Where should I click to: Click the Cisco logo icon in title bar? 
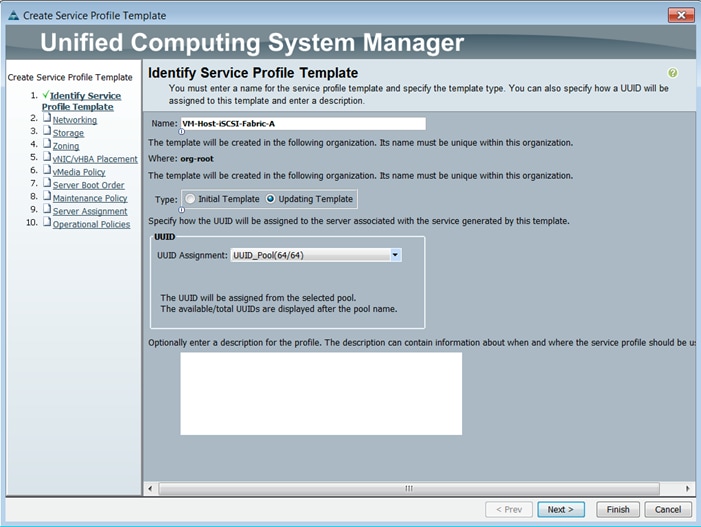(14, 16)
